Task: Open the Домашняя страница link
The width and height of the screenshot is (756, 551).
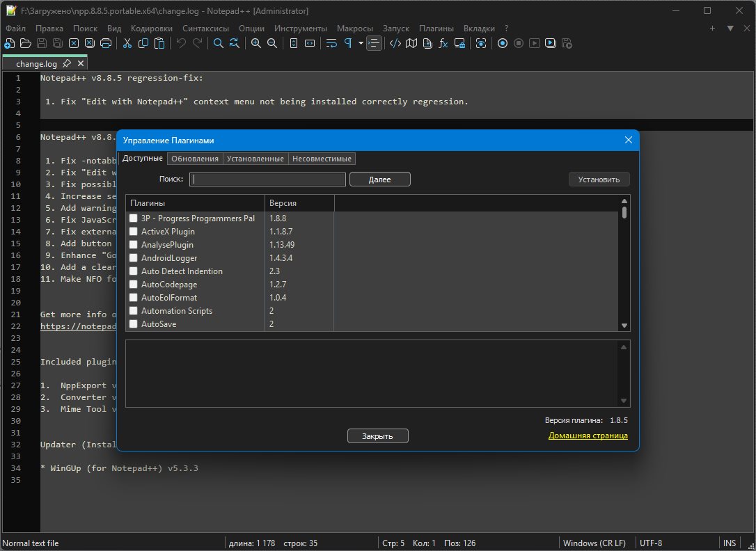Action: [x=588, y=436]
